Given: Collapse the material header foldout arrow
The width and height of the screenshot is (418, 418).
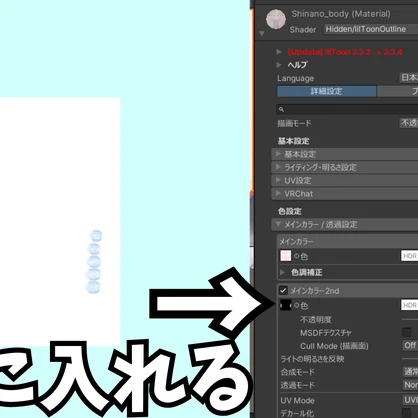Looking at the screenshot, I should pos(262,33).
